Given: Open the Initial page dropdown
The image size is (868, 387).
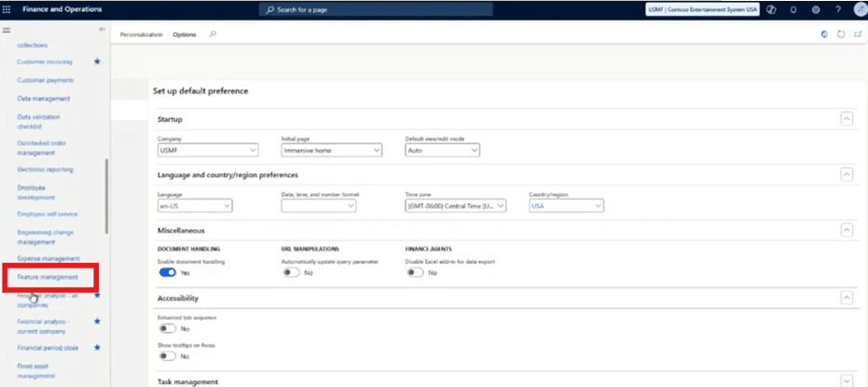Looking at the screenshot, I should tap(331, 150).
